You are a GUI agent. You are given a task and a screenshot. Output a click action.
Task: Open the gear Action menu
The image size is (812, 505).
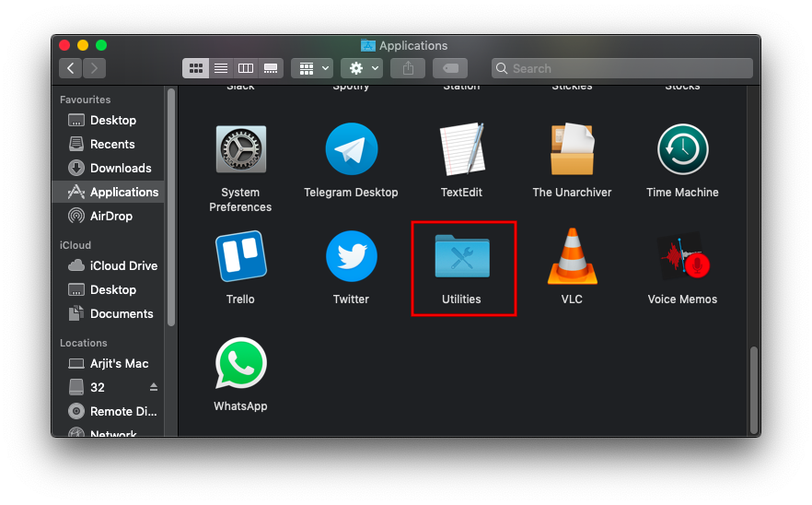tap(362, 68)
